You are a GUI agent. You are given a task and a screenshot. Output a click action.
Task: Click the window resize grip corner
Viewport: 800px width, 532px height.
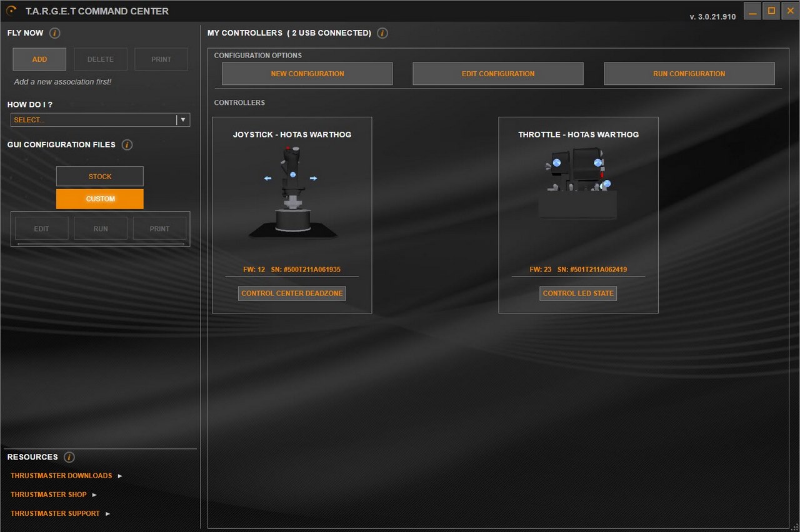pyautogui.click(x=794, y=527)
